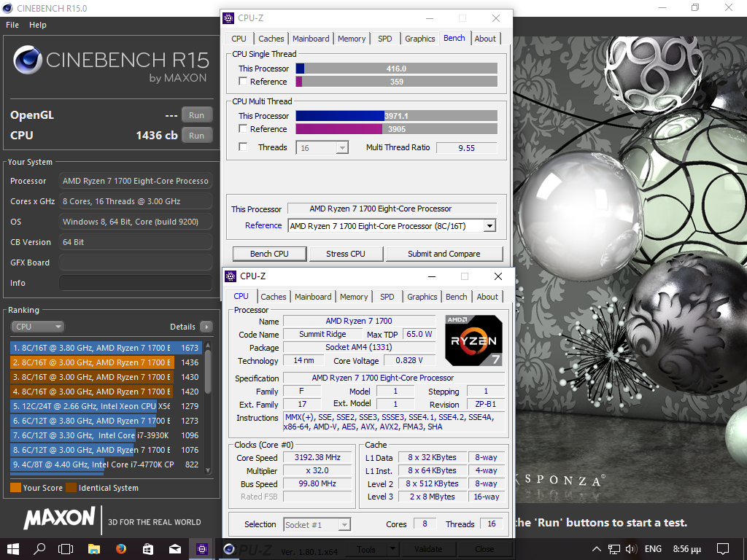The image size is (747, 560).
Task: Click the blue Reference link in CPU-Z
Action: coord(263,225)
